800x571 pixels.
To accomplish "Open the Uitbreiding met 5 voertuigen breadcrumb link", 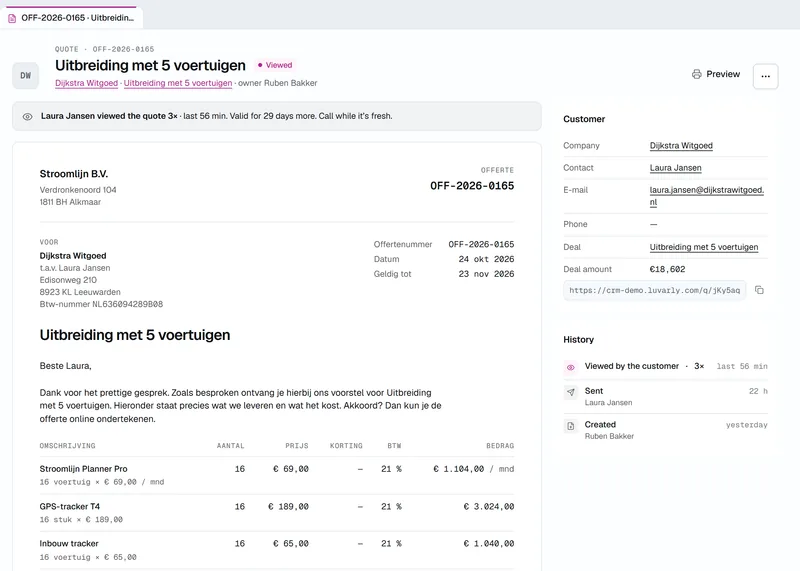I will 178,83.
